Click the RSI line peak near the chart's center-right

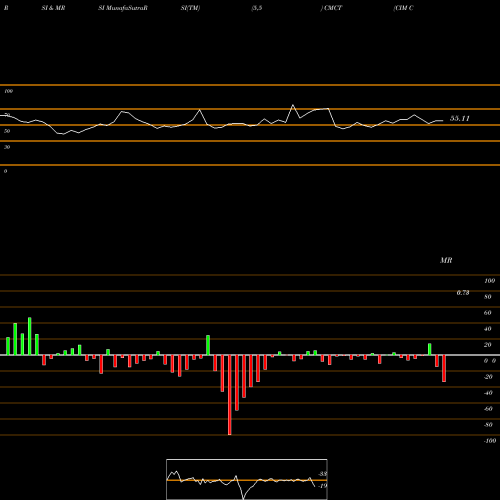[x=293, y=105]
